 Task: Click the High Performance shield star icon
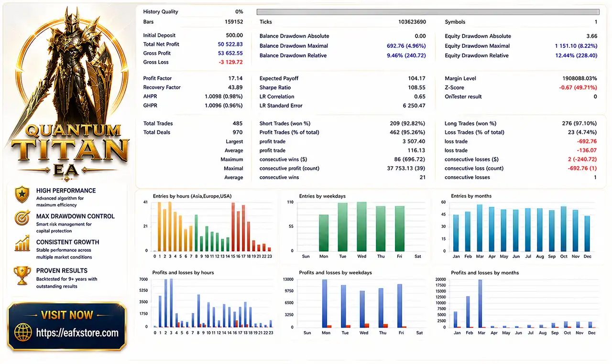[x=22, y=194]
